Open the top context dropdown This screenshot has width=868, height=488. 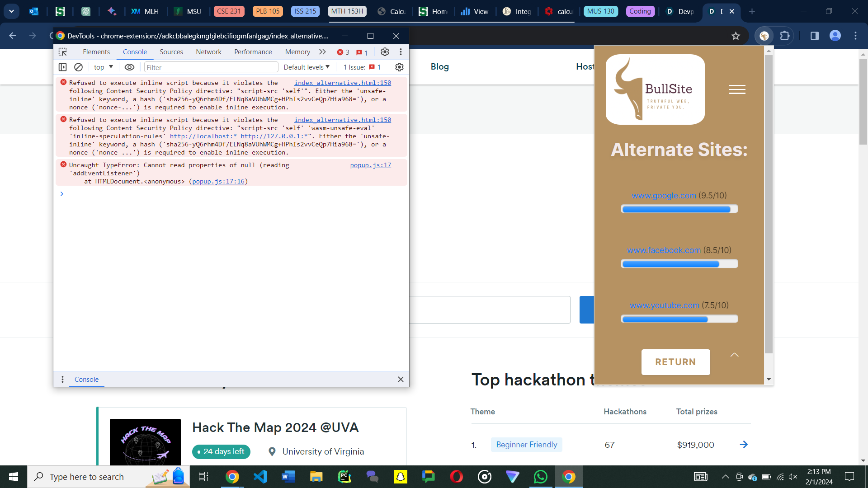[104, 67]
